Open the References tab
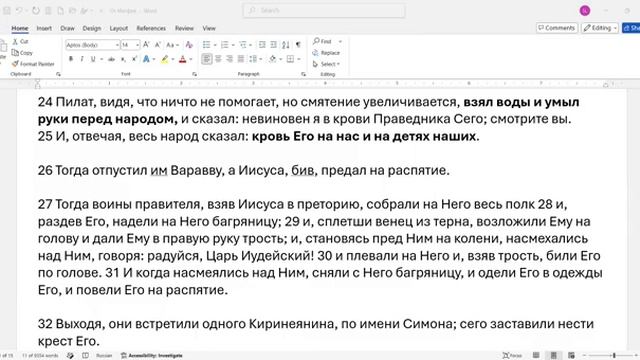The image size is (640, 360). tap(151, 28)
